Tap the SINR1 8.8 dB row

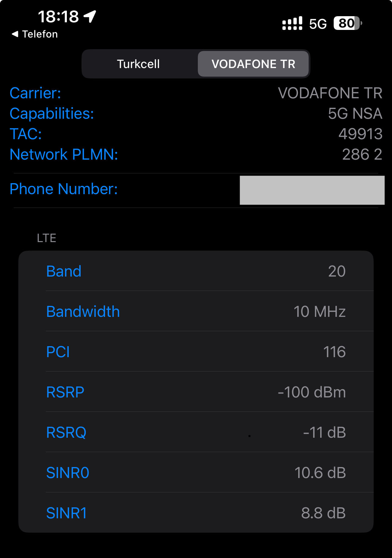[196, 513]
